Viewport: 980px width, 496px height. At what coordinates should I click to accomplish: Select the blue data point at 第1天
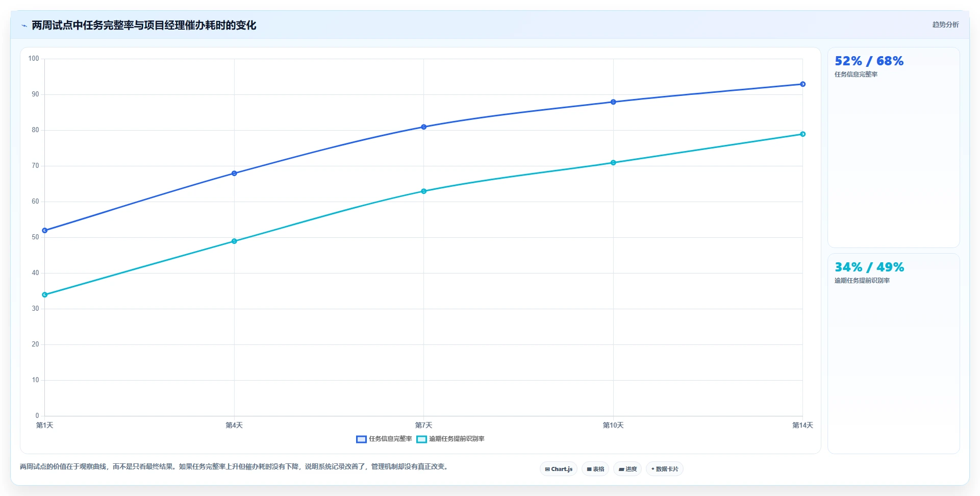[x=45, y=231]
